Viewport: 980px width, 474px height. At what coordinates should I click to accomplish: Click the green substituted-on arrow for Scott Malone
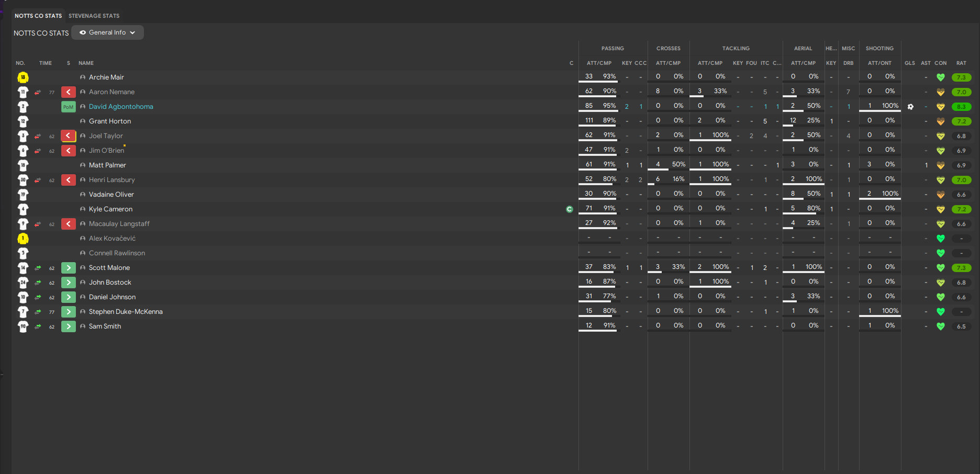(x=69, y=268)
